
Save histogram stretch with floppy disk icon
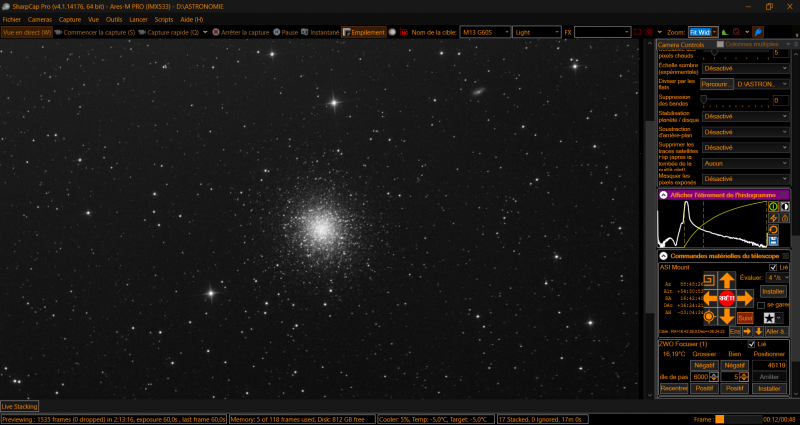773,241
